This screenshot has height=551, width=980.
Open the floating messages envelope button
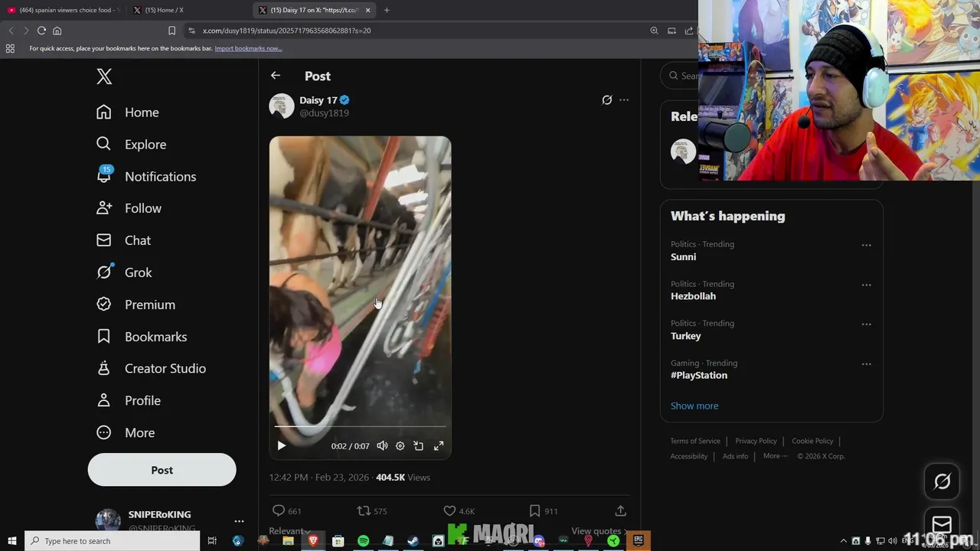[942, 524]
